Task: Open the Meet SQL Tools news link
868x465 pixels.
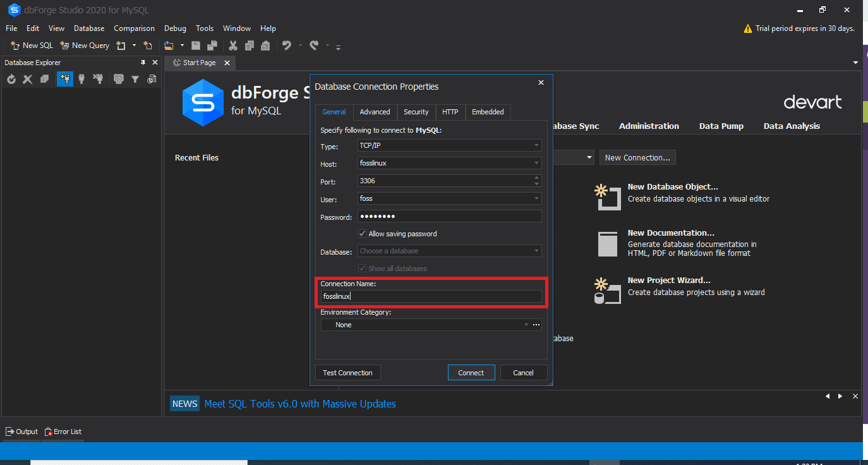Action: coord(300,403)
